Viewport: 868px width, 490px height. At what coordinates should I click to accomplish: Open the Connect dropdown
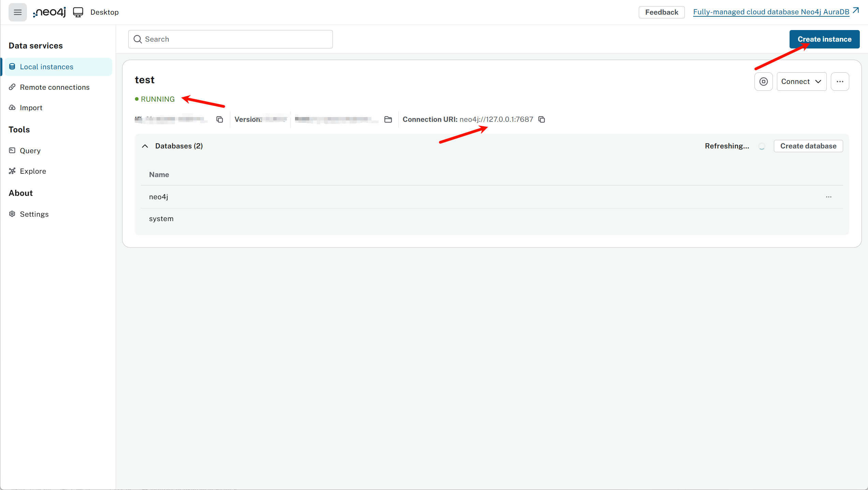coord(801,82)
